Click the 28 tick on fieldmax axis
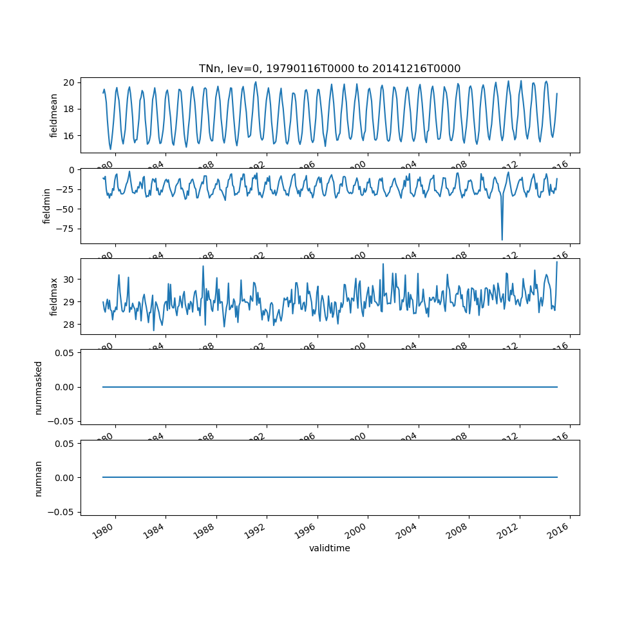 pos(69,325)
